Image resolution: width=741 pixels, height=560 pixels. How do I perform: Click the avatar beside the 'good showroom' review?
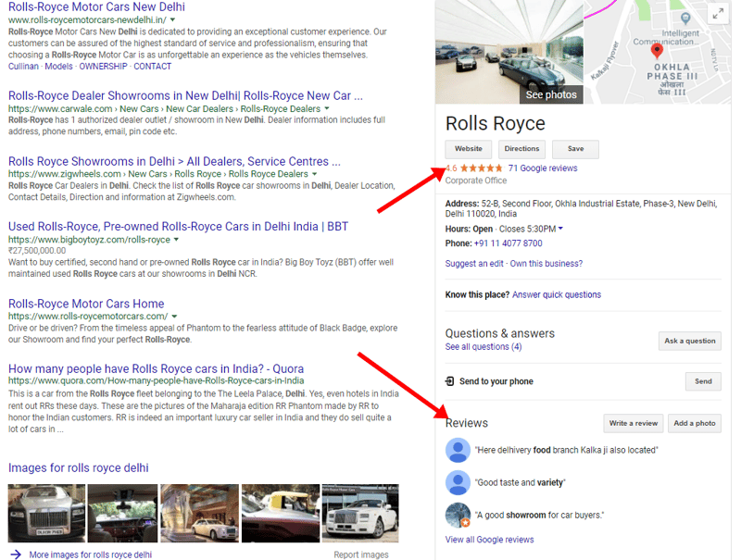click(x=458, y=516)
